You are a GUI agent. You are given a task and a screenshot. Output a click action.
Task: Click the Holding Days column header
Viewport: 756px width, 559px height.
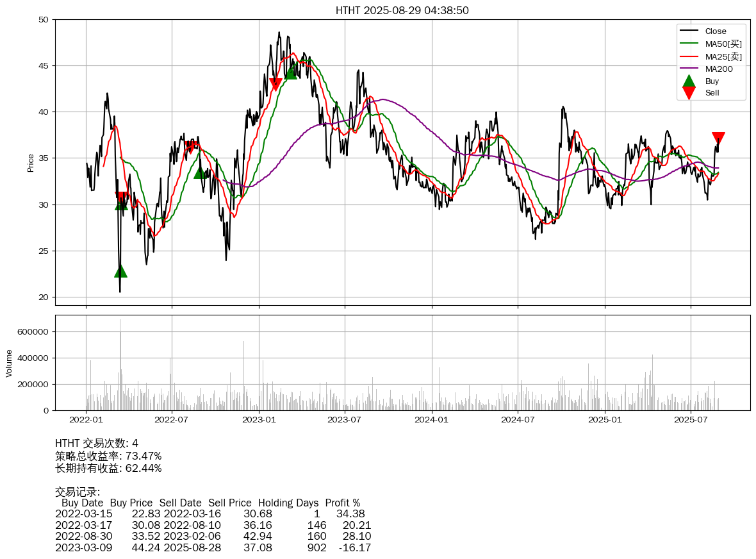point(288,503)
